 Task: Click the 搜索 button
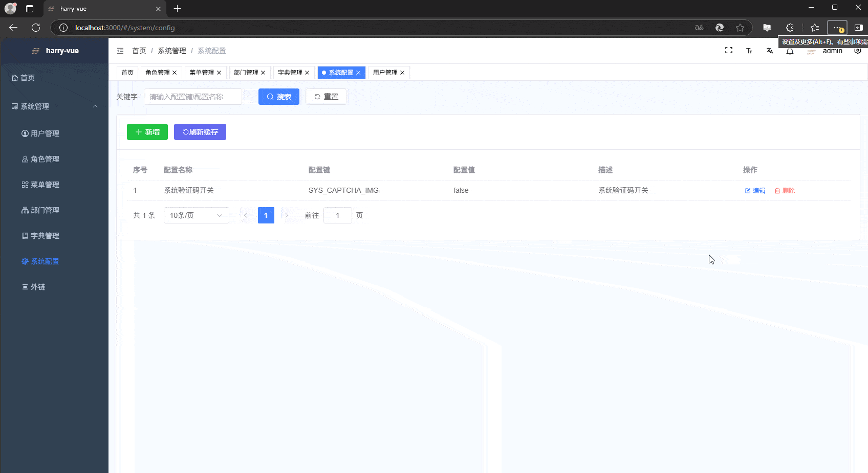279,97
